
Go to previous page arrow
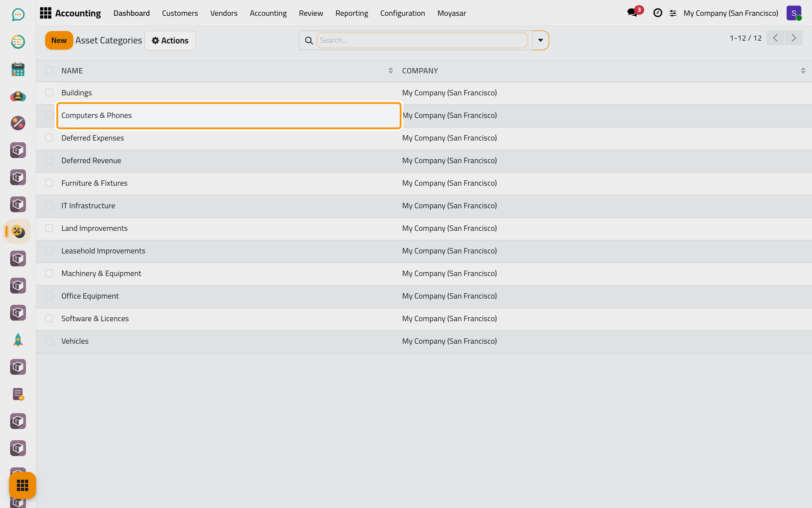pyautogui.click(x=776, y=38)
